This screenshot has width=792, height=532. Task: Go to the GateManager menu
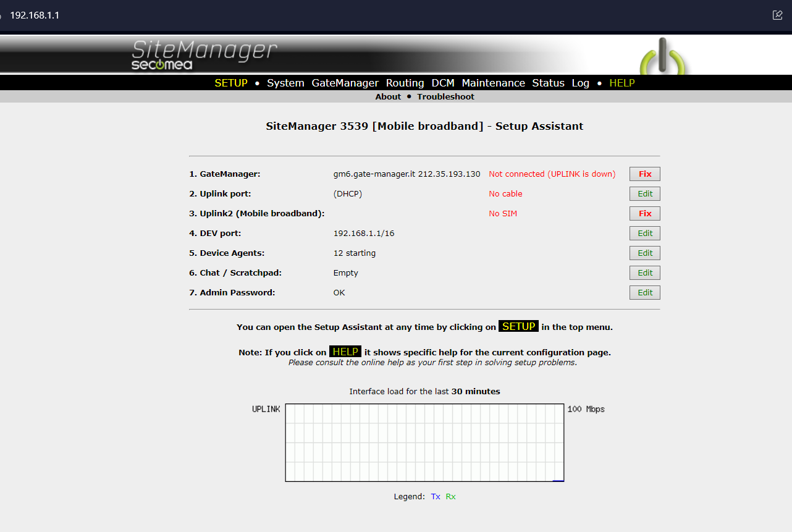pyautogui.click(x=345, y=83)
